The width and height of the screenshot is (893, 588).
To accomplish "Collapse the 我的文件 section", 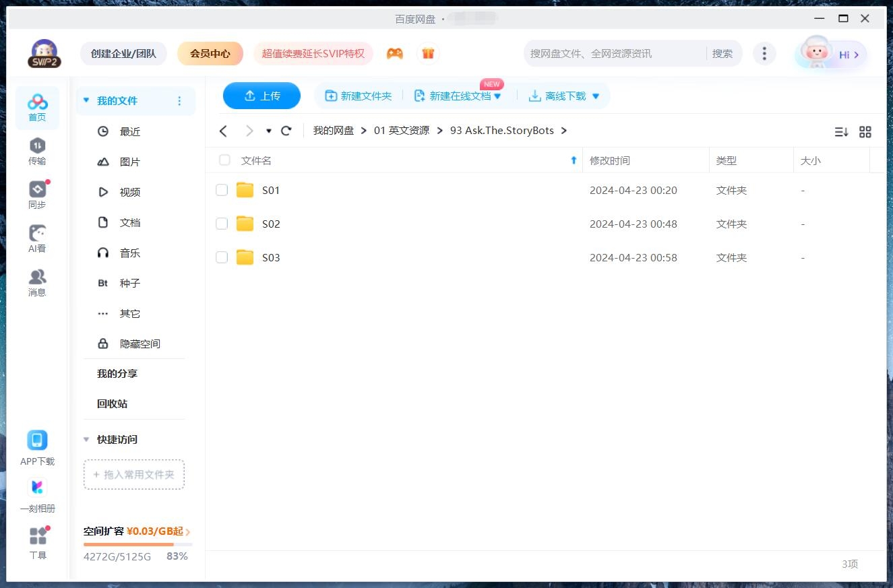I will [x=86, y=100].
